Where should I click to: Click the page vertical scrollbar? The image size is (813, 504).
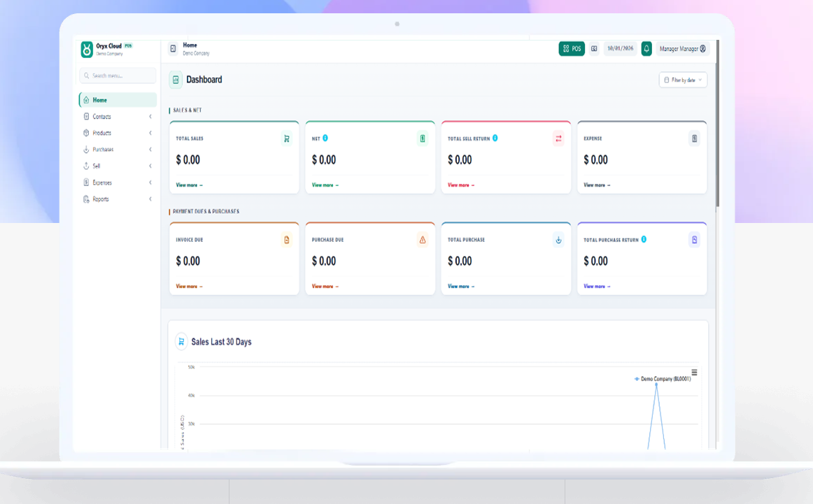coord(718,124)
